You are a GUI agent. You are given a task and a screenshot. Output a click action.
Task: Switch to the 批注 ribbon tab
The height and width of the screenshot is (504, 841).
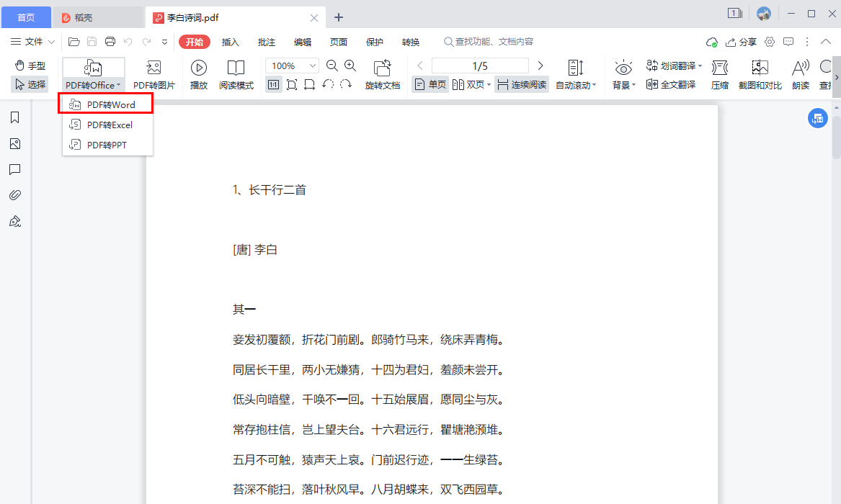[x=267, y=42]
